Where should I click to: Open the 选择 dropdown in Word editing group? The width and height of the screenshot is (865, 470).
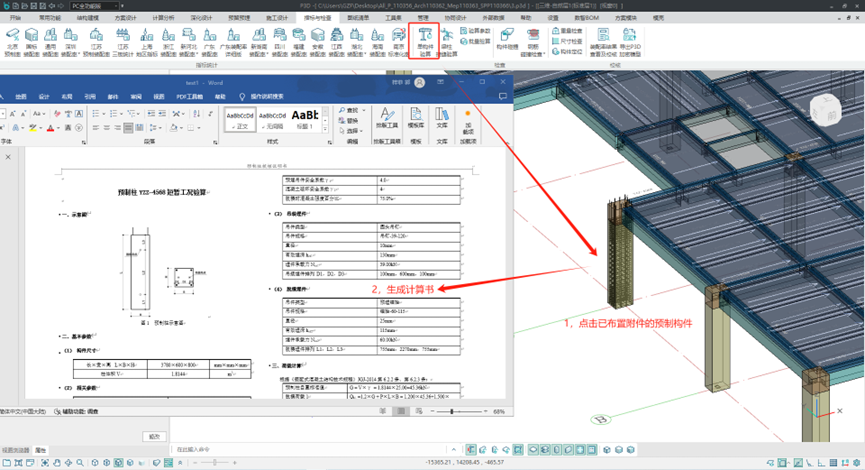[x=353, y=130]
